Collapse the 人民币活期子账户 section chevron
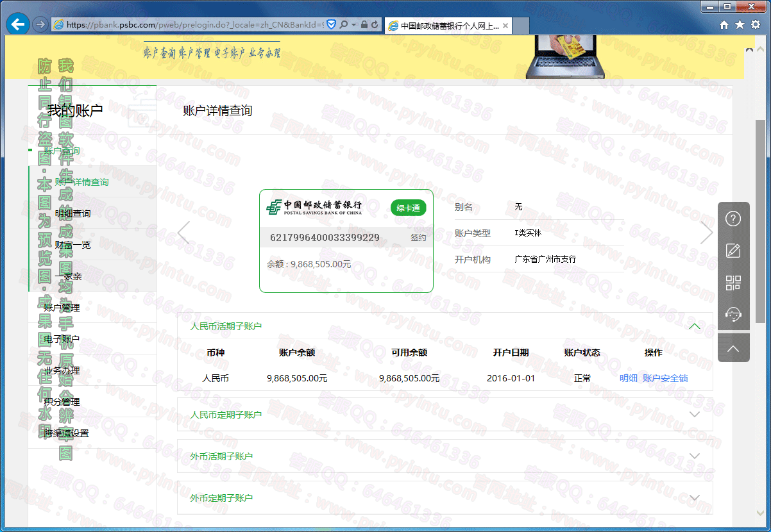Image resolution: width=771 pixels, height=532 pixels. tap(694, 326)
